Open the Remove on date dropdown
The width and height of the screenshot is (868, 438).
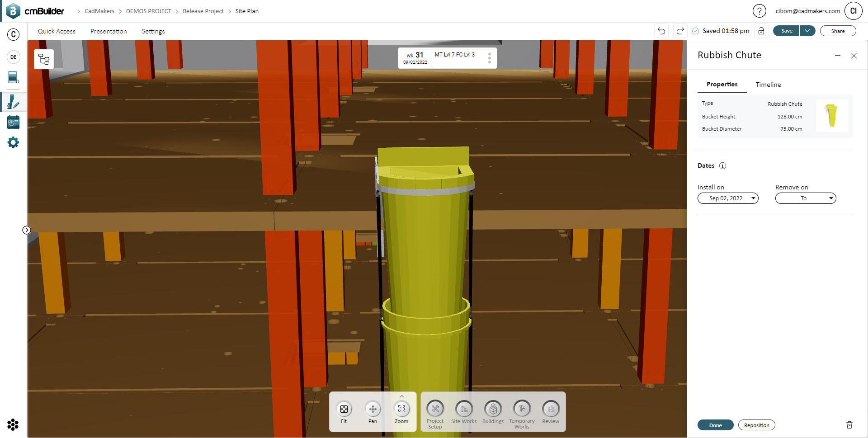pyautogui.click(x=806, y=198)
